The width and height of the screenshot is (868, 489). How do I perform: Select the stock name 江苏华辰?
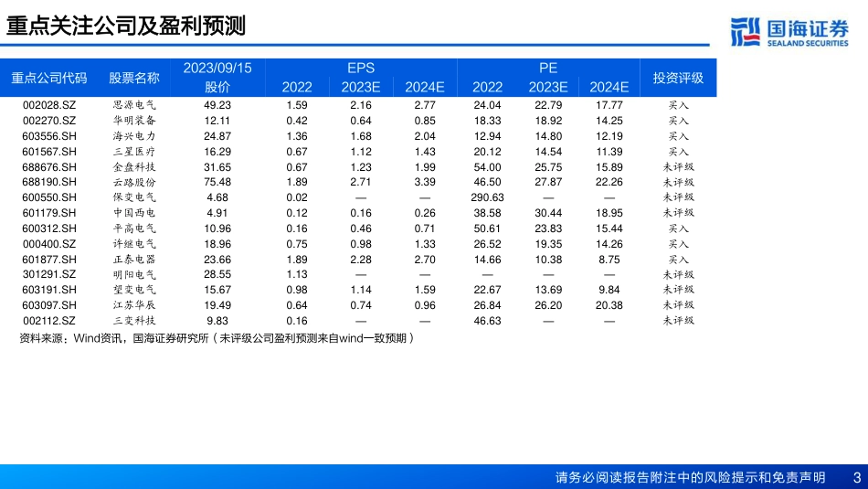(x=134, y=305)
